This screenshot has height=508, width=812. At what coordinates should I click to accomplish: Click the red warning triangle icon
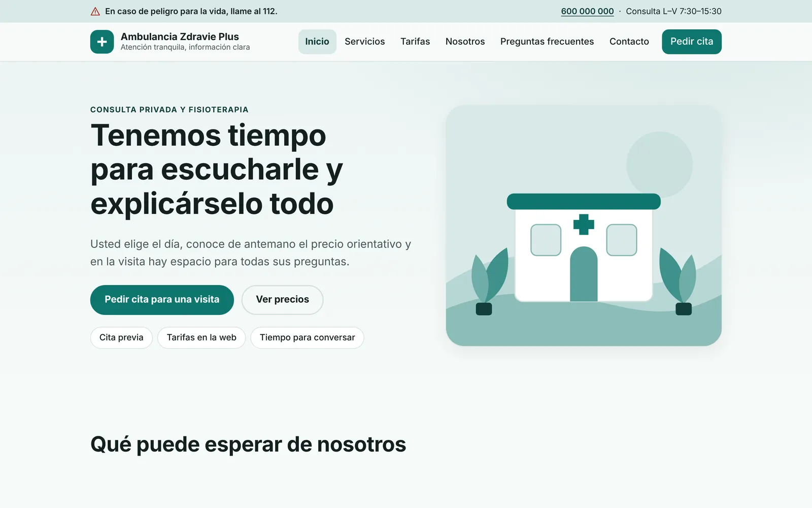coord(95,11)
